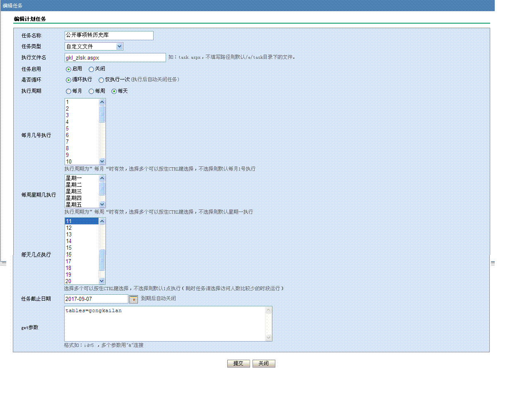Click up arrow of weekday list scrollbar
This screenshot has height=409, width=532.
102,178
